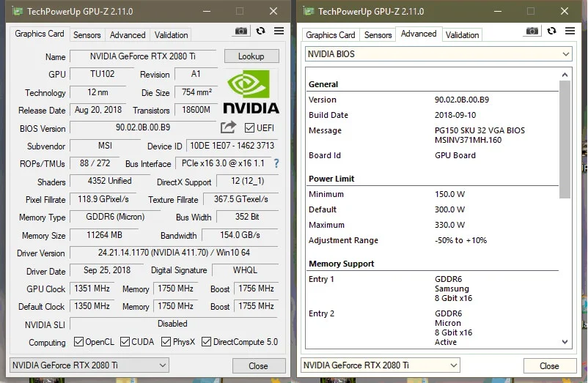The height and width of the screenshot is (383, 588).
Task: Select Graphics Card tab in left window
Action: point(40,34)
